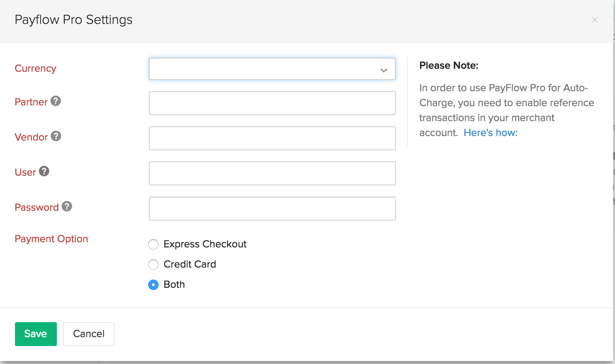615x364 pixels.
Task: Click the Currency dropdown chevron arrow
Action: (383, 69)
